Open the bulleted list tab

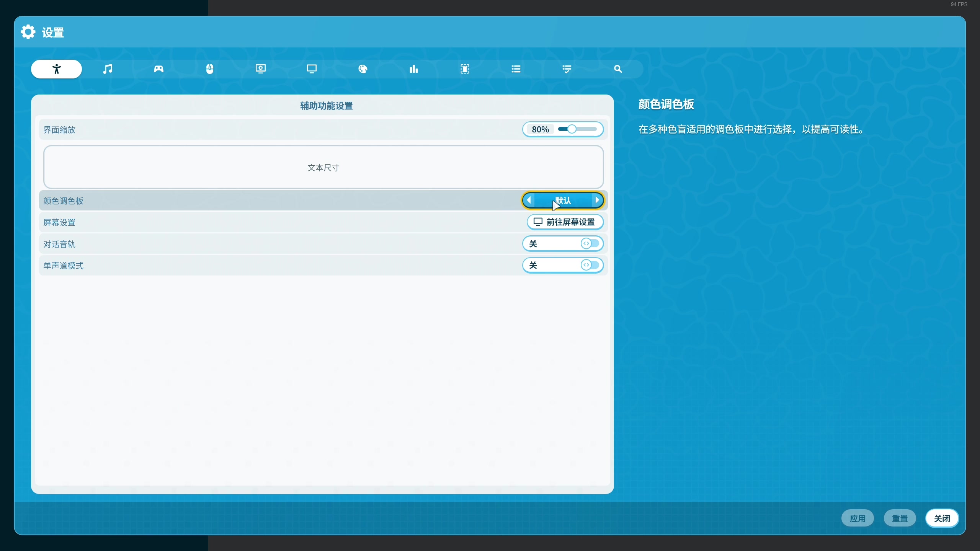516,69
